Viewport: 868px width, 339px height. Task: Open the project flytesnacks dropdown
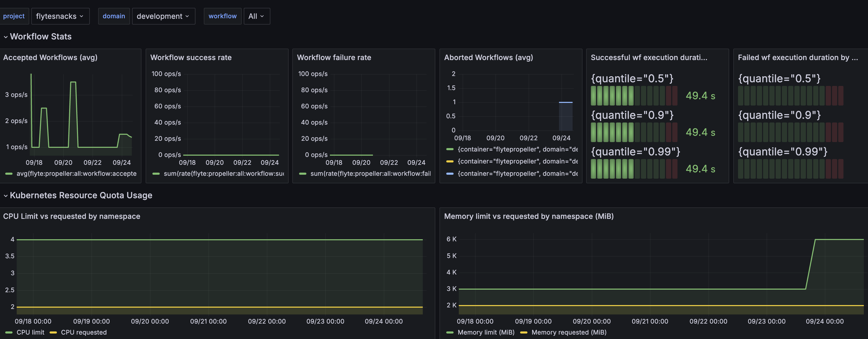pyautogui.click(x=60, y=16)
